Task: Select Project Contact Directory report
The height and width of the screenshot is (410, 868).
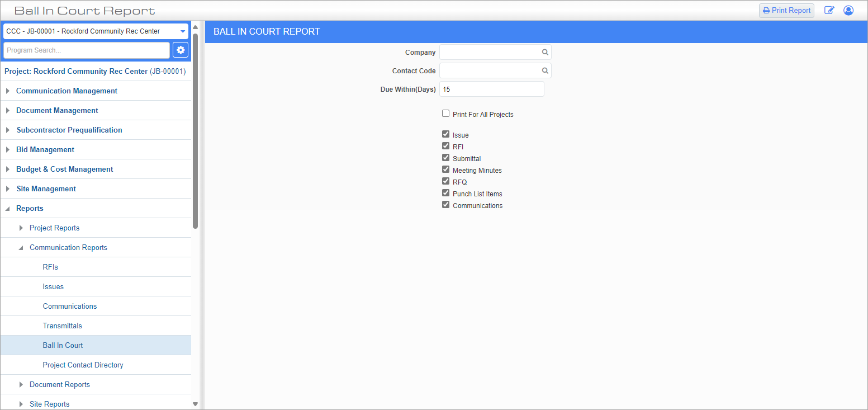Action: pos(83,365)
